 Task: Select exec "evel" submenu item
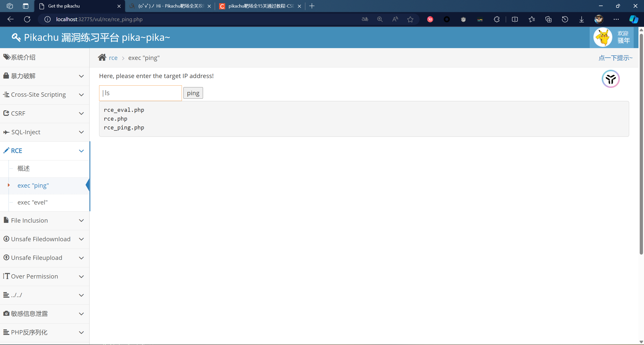[x=32, y=202]
